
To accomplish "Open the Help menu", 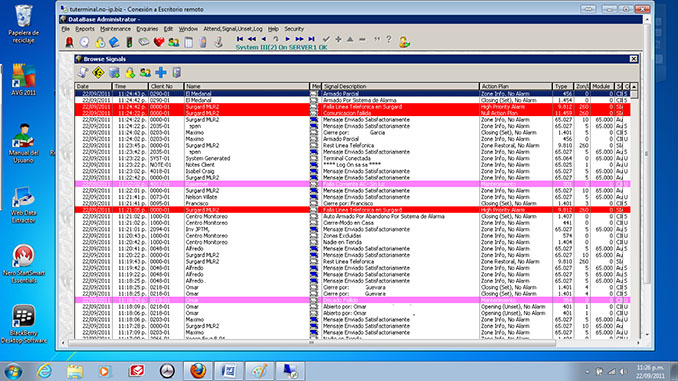I will pyautogui.click(x=273, y=29).
